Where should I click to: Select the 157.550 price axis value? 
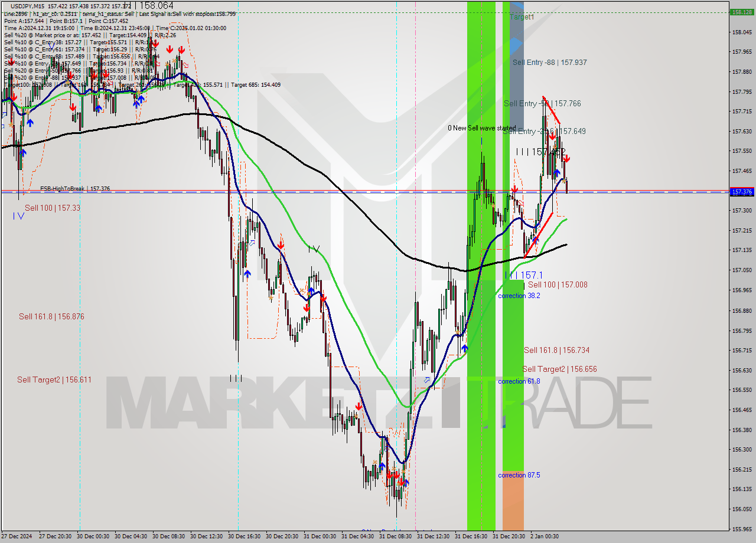741,151
